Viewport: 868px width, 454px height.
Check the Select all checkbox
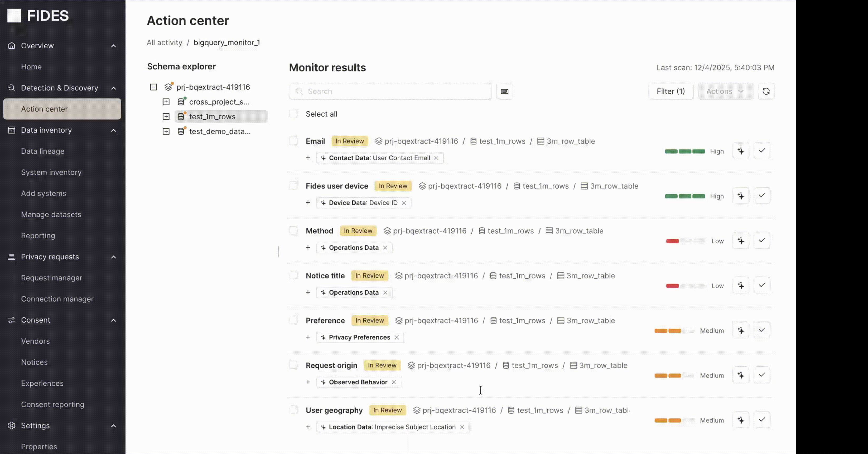(293, 114)
